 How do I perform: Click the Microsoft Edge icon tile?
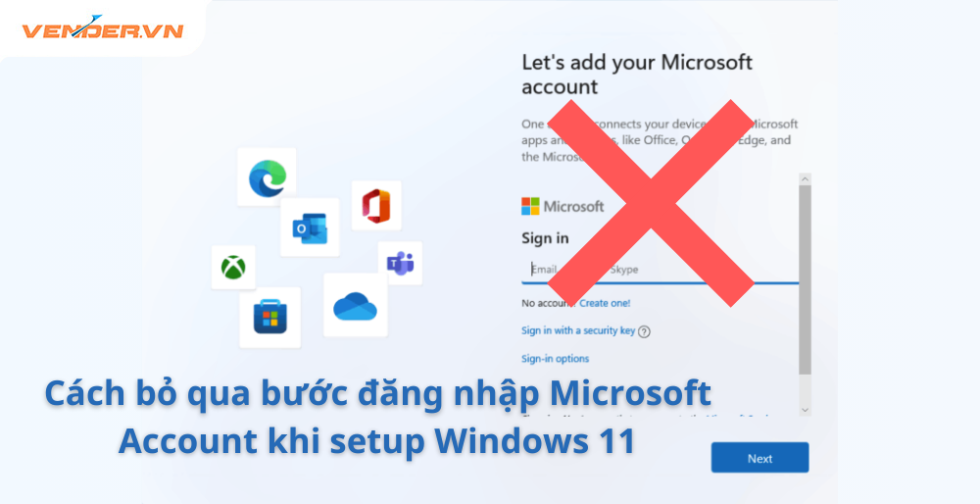[x=267, y=176]
